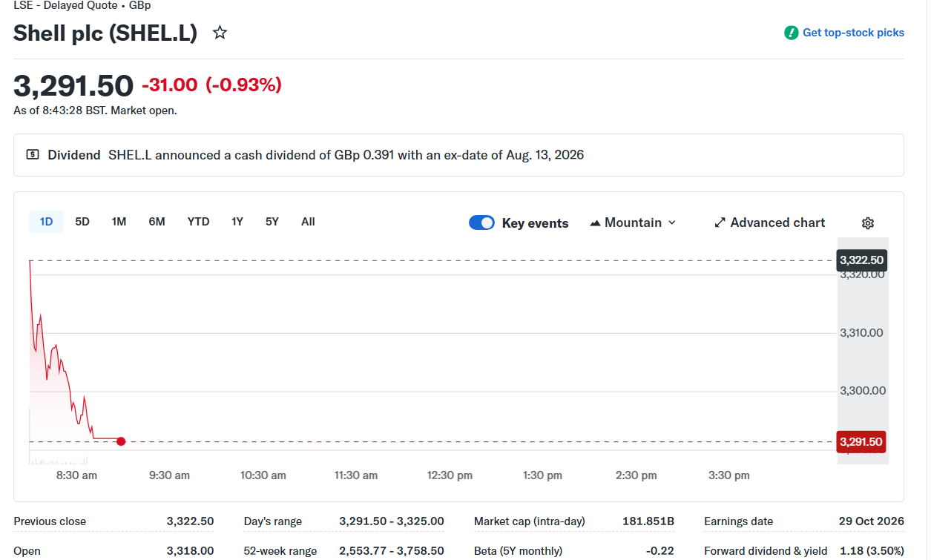Click the 2,553.77 - 3,758.50 range value

(392, 551)
